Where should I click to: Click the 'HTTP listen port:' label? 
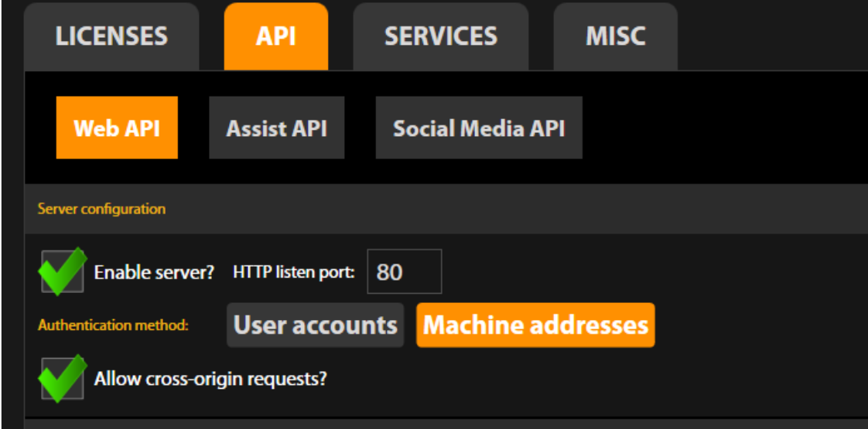point(294,271)
